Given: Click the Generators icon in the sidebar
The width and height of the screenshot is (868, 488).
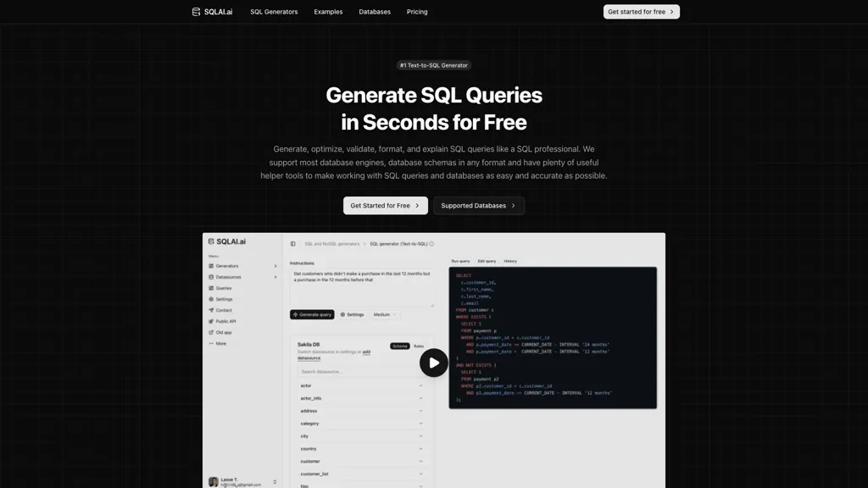Looking at the screenshot, I should [x=211, y=266].
